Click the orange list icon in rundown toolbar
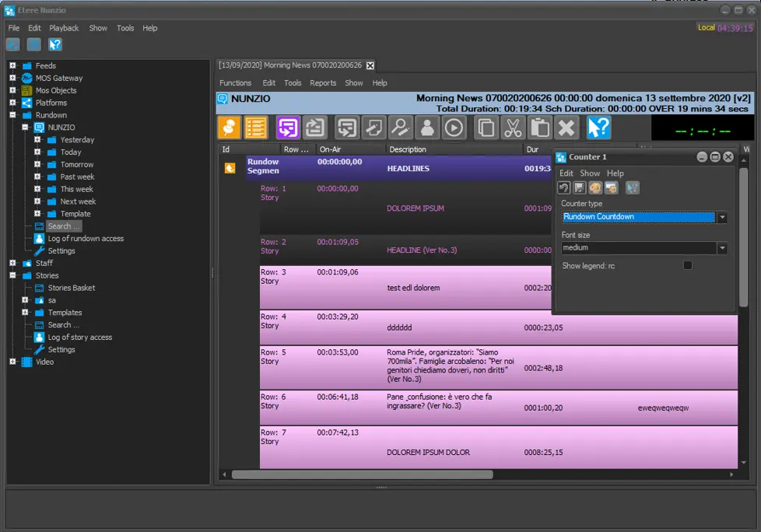 click(256, 128)
